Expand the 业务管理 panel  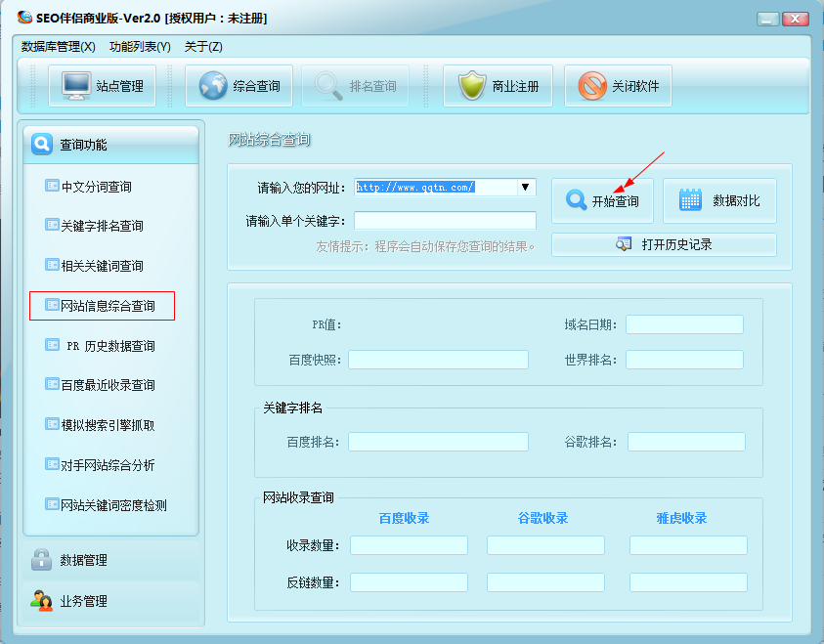click(110, 601)
